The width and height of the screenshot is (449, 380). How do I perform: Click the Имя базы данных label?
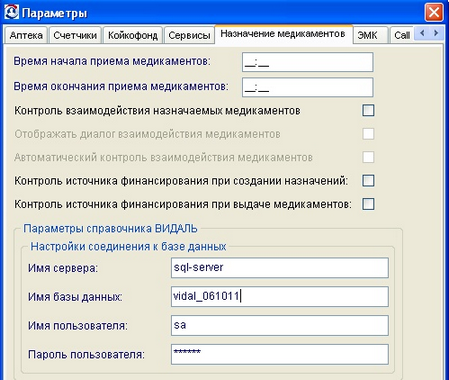(75, 297)
